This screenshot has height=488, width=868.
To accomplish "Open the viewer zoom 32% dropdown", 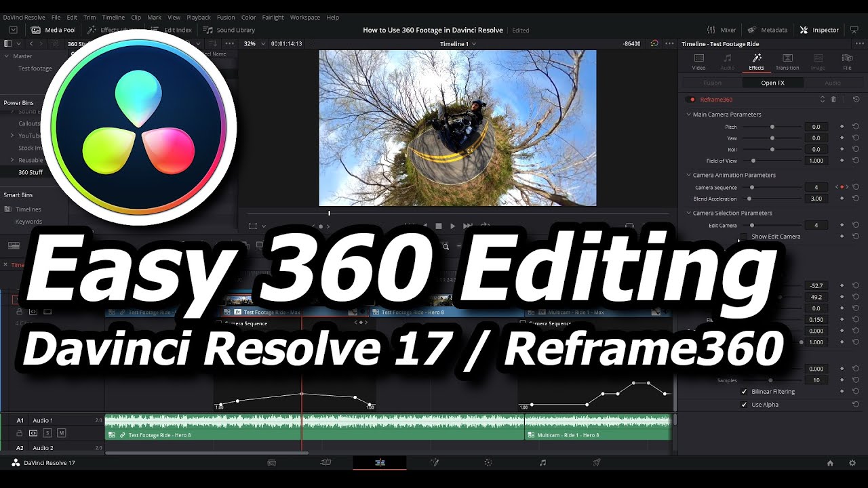I will (253, 43).
